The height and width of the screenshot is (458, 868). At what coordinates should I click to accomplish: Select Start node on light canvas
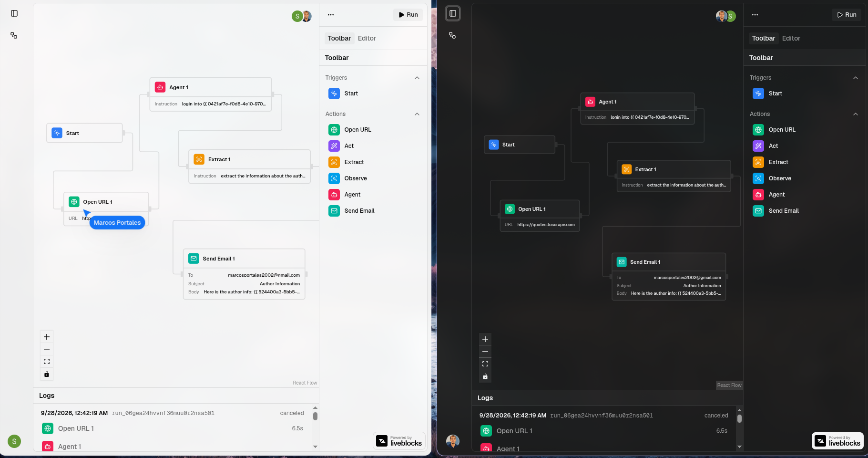(84, 133)
